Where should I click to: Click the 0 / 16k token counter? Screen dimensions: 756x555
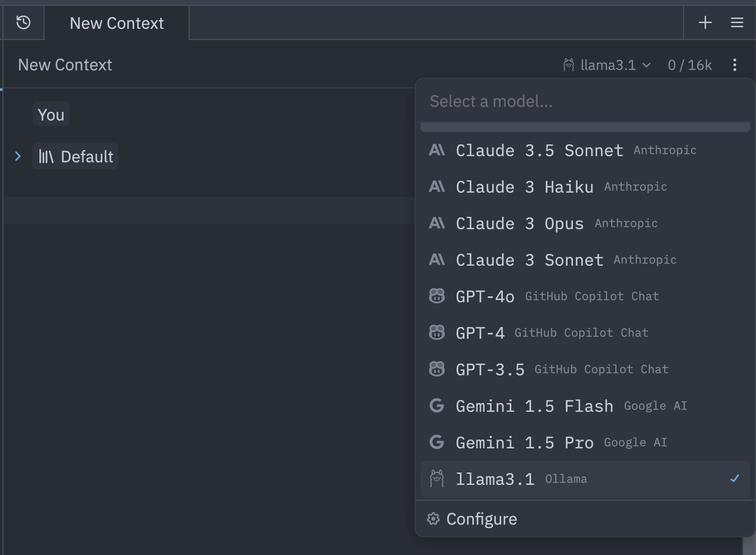689,65
